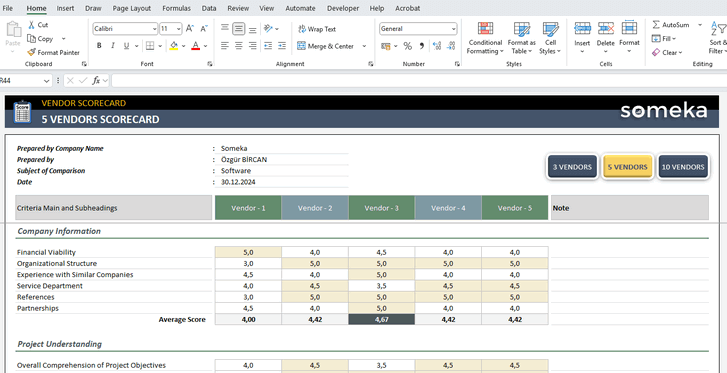Select Vendor - 3 average score 4,67 cell
This screenshot has height=373, width=727.
382,319
